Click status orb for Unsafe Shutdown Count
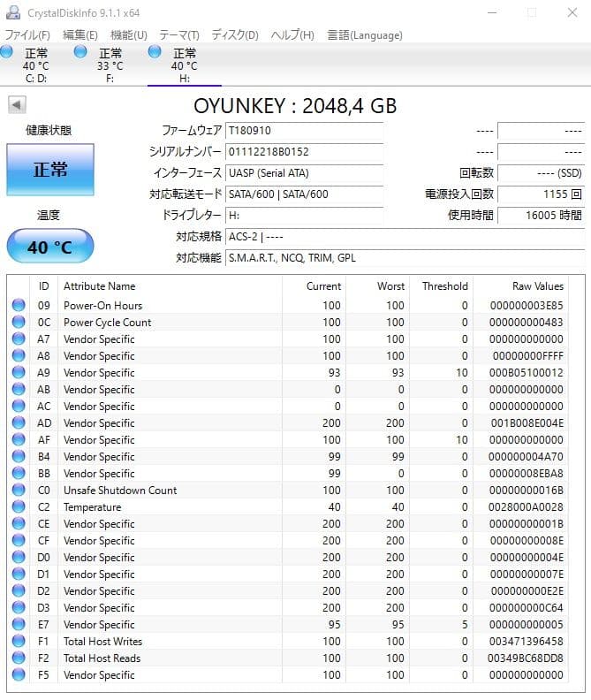The width and height of the screenshot is (591, 700). pyautogui.click(x=19, y=491)
